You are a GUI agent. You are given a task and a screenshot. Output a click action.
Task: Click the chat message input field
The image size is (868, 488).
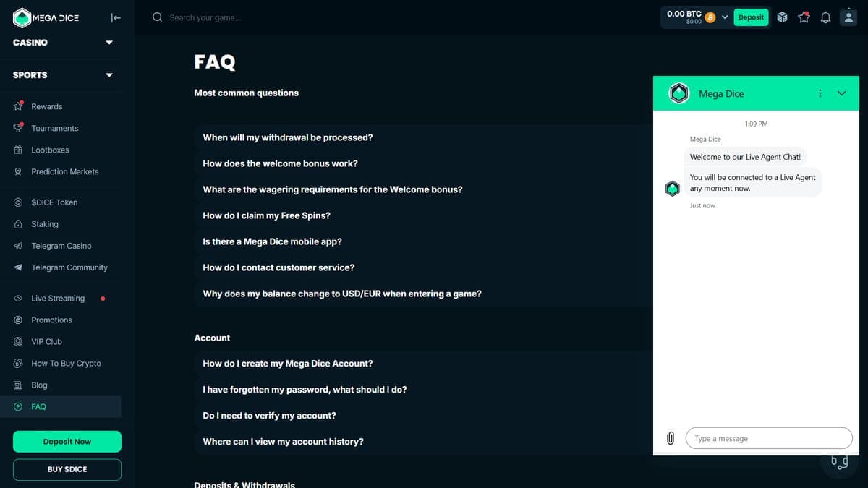pos(769,438)
